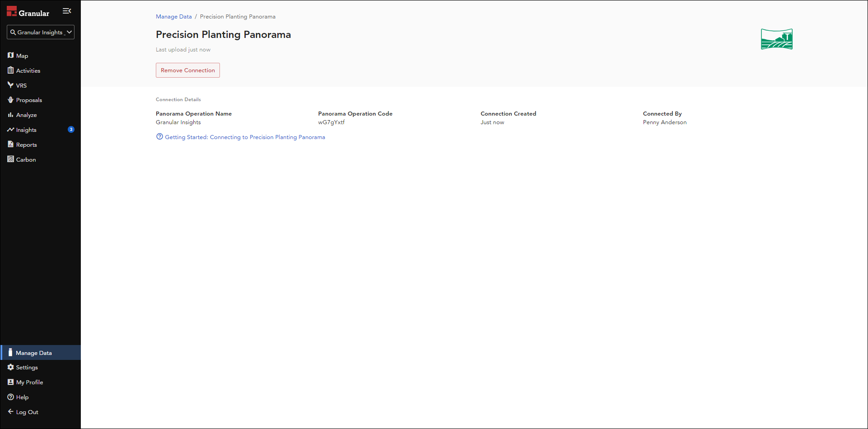Click the Connected By label

pyautogui.click(x=663, y=114)
